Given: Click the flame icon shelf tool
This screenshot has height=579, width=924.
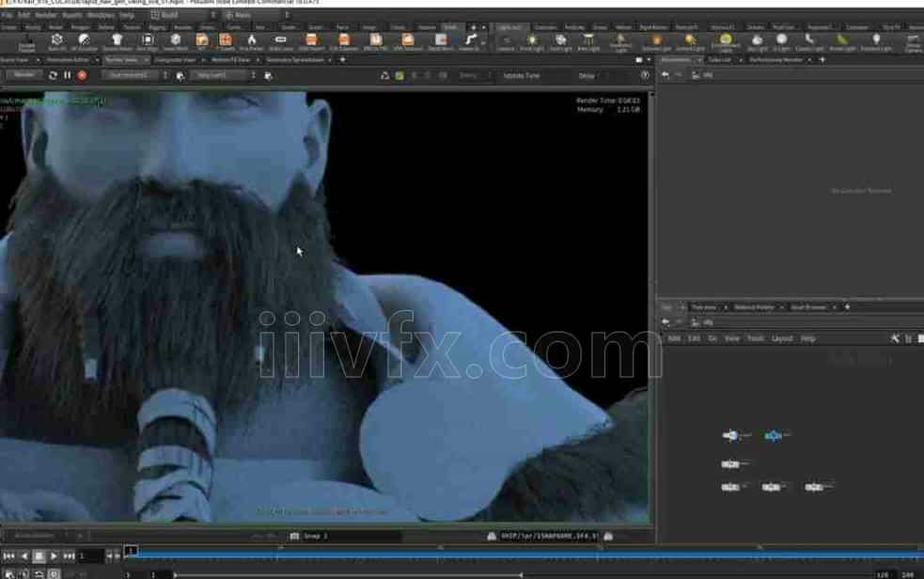Looking at the screenshot, I should 252,41.
